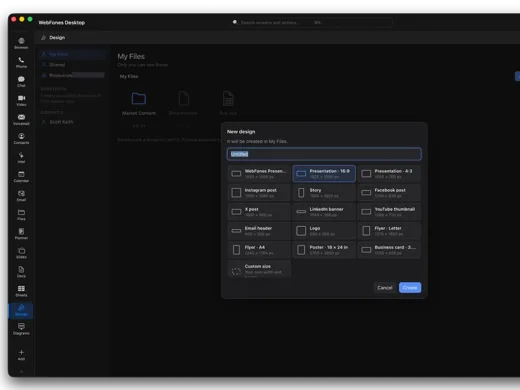Open Docs in the sidebar
520x390 pixels.
click(x=21, y=272)
